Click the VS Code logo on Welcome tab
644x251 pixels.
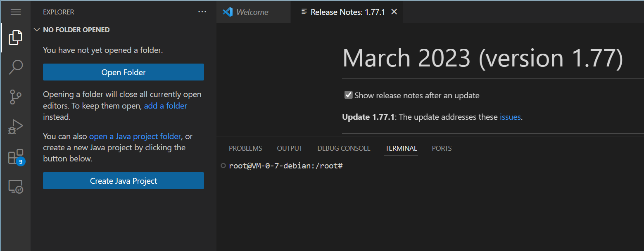228,12
